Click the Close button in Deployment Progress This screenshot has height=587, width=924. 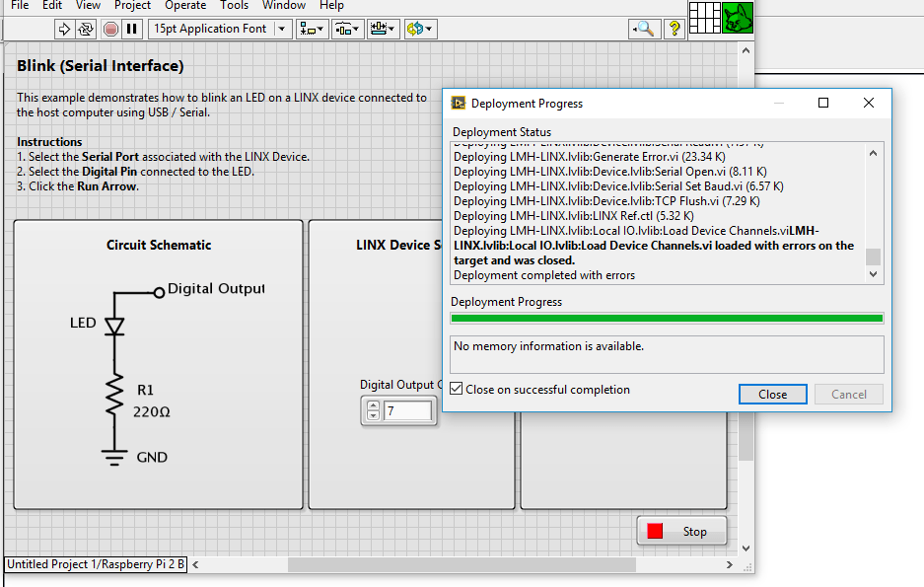[x=772, y=394]
